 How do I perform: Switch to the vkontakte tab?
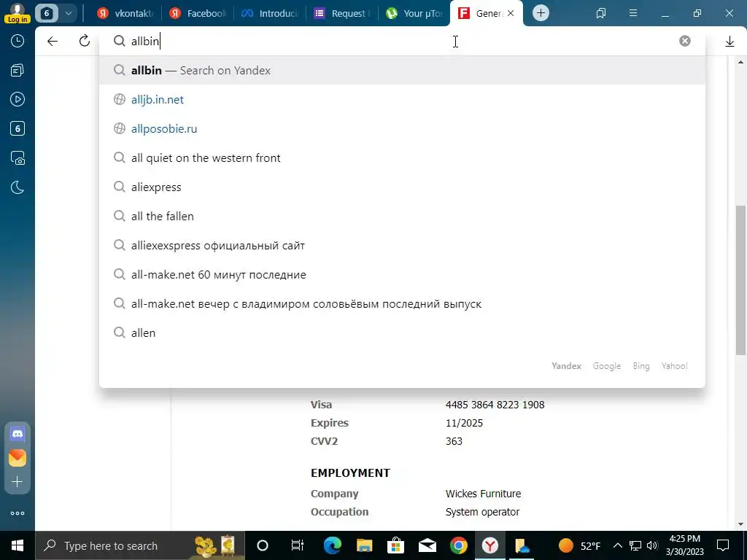125,13
